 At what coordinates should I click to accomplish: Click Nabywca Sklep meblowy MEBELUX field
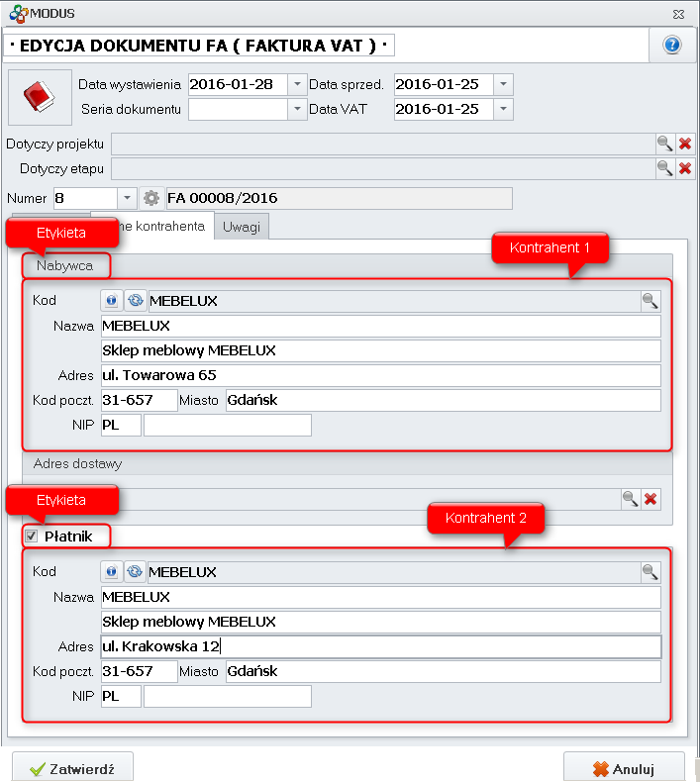coord(381,350)
